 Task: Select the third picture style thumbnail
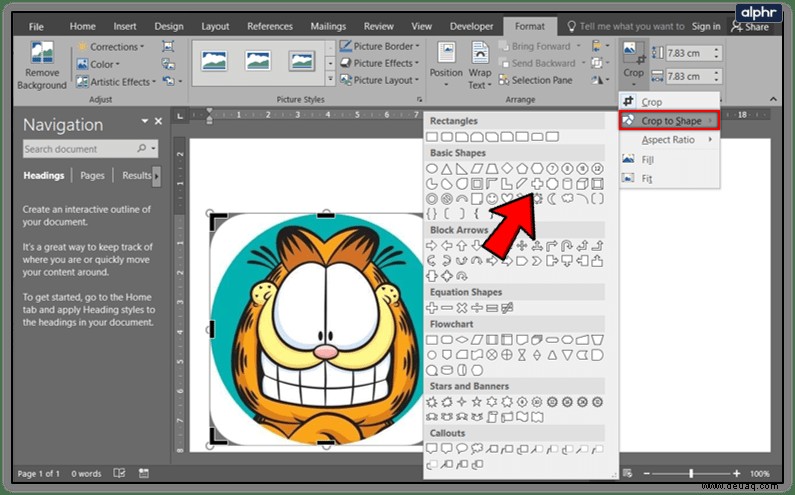point(302,61)
